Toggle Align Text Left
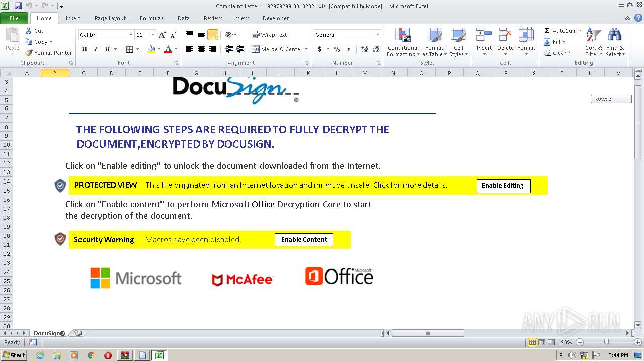 click(x=190, y=49)
